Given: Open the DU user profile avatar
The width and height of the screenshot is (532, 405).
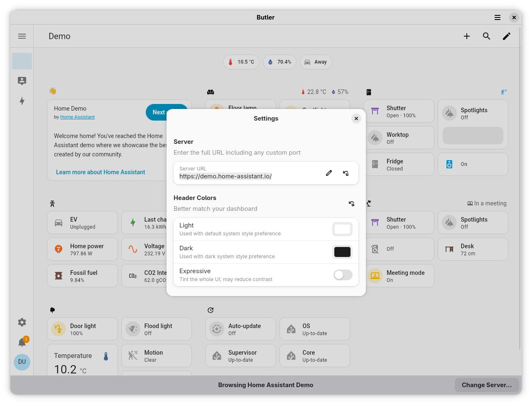Looking at the screenshot, I should pyautogui.click(x=22, y=362).
